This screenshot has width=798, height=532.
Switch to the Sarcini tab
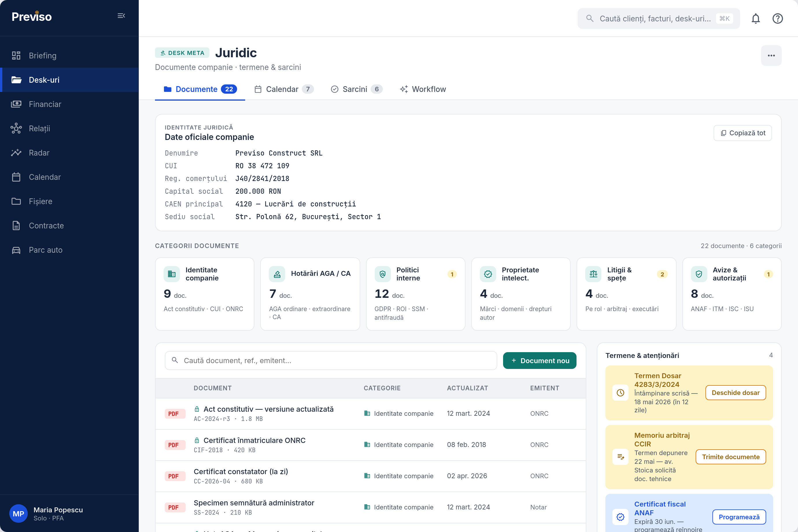tap(356, 89)
